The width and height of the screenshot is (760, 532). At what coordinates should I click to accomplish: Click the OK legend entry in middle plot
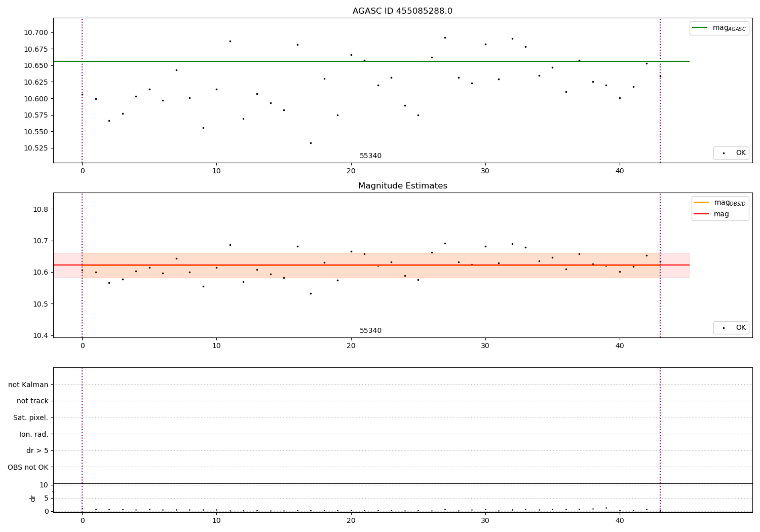click(732, 327)
